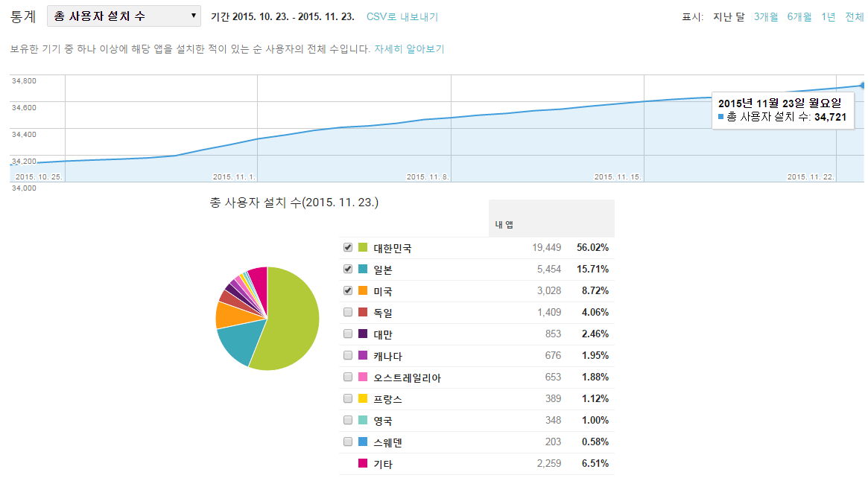The width and height of the screenshot is (868, 478).
Task: Enable the 캐나다 checkbox
Action: pos(346,355)
